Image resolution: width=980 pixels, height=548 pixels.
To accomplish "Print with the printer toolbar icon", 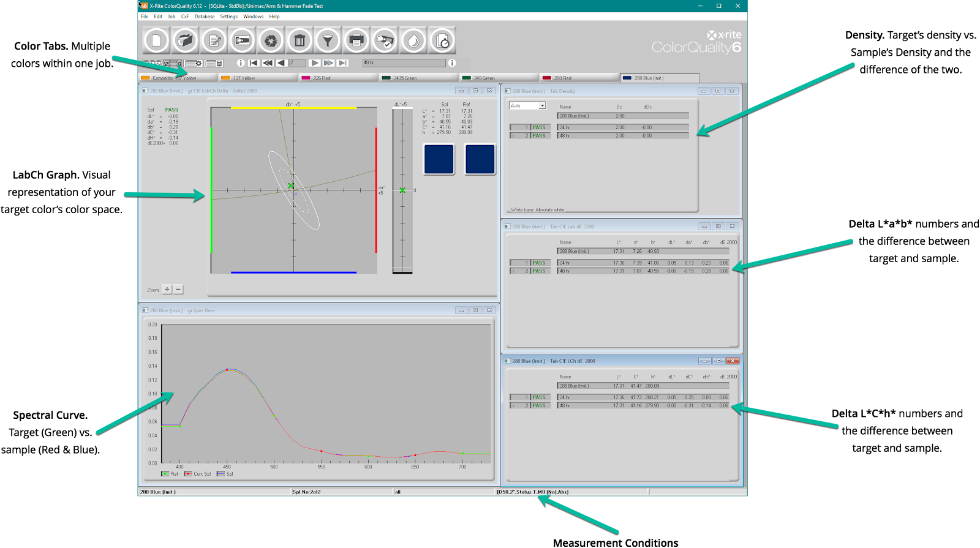I will (x=356, y=41).
